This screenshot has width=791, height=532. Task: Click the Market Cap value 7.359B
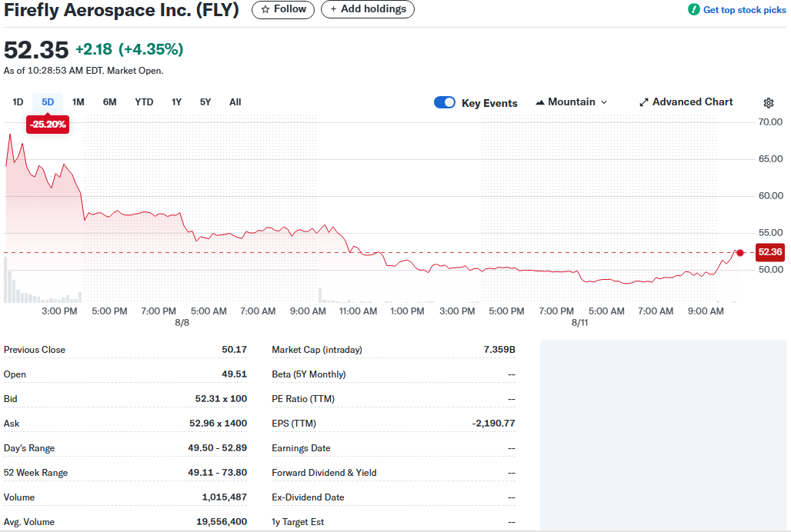tap(499, 350)
